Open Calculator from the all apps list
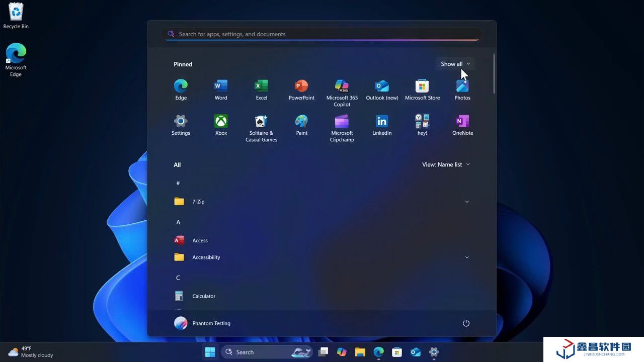 coord(203,296)
